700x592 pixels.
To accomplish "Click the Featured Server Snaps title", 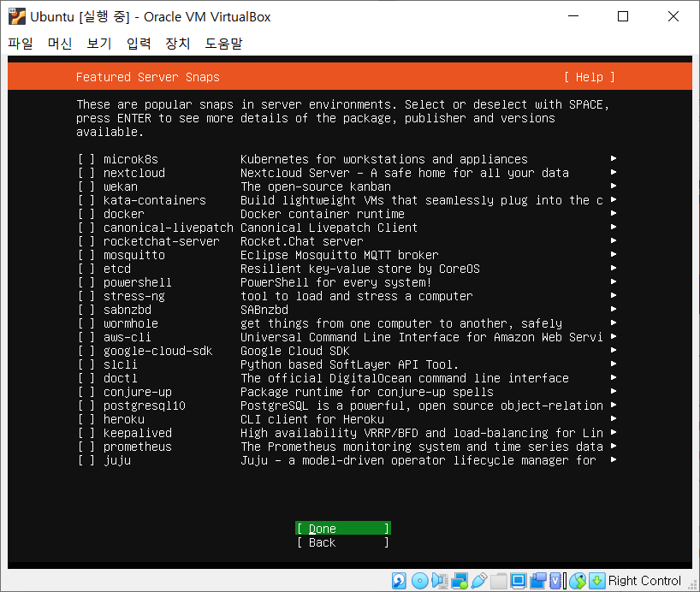I will [x=148, y=77].
